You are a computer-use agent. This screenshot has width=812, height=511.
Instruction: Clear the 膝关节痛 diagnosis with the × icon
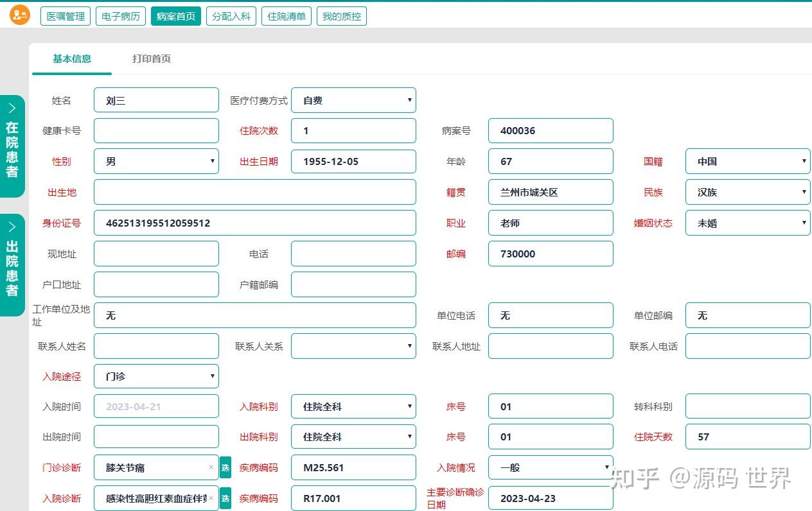pyautogui.click(x=211, y=467)
